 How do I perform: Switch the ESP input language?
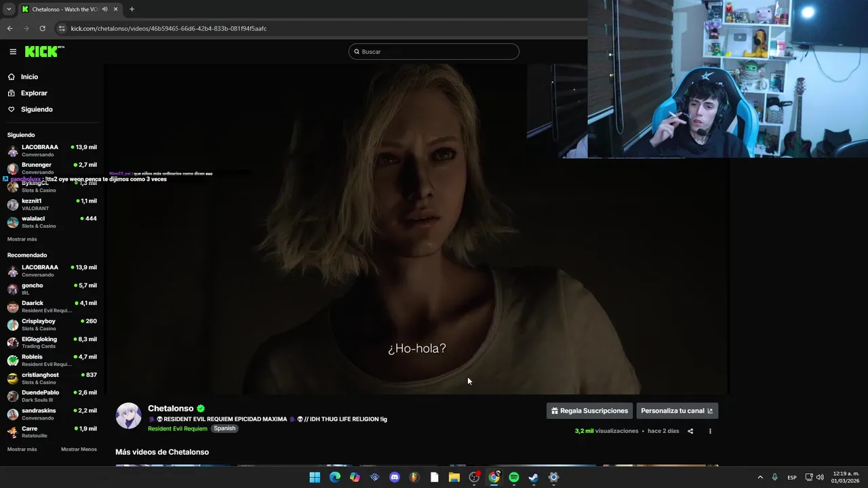click(792, 477)
